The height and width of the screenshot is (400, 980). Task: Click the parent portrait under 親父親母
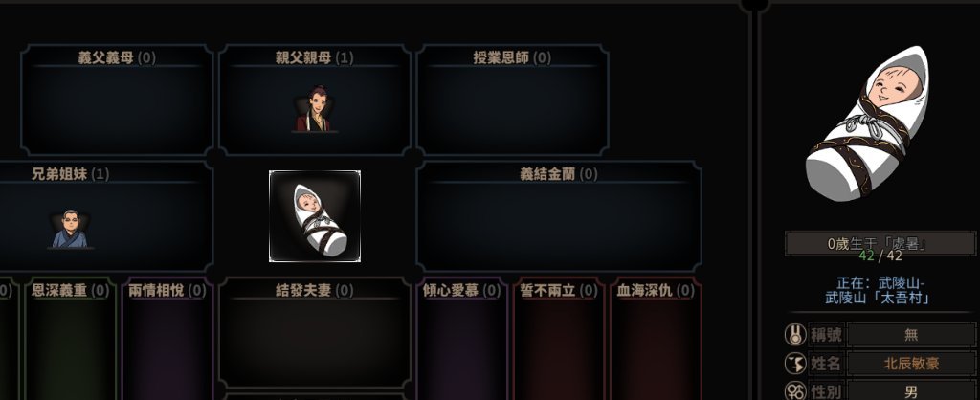pos(314,109)
